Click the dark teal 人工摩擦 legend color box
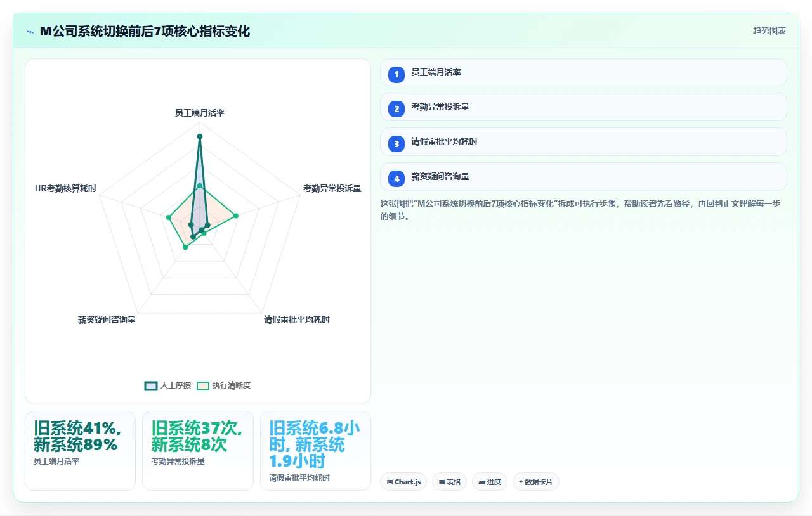 coord(151,385)
